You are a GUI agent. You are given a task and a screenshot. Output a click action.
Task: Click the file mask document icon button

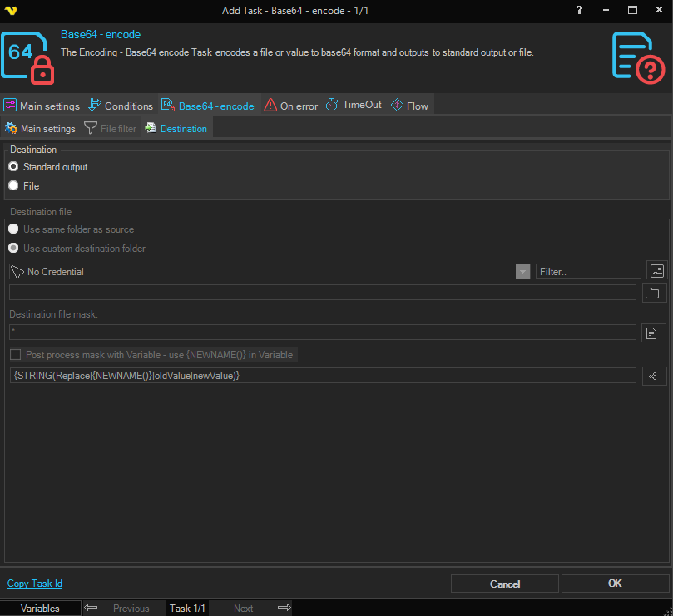(x=654, y=333)
